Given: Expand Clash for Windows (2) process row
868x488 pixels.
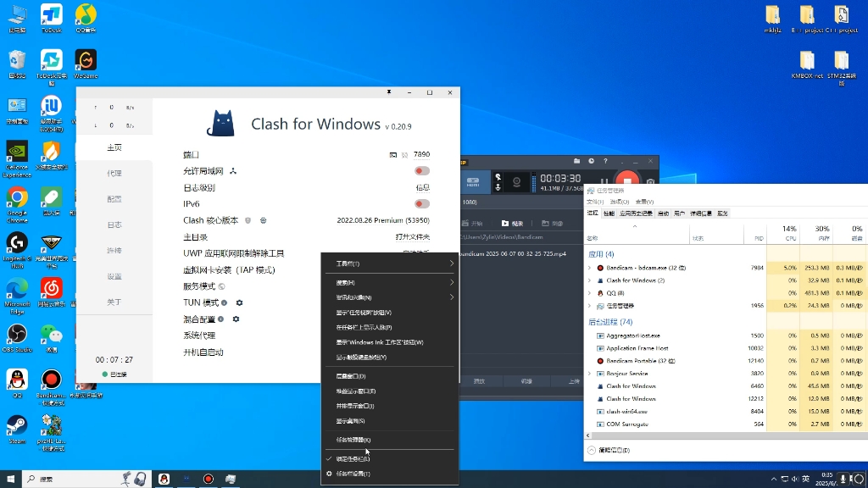Looking at the screenshot, I should [x=590, y=280].
